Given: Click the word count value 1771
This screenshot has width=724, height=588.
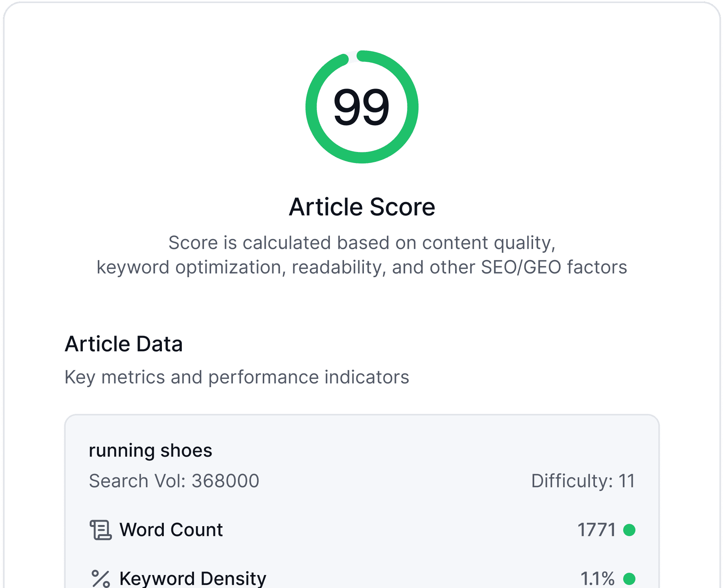Looking at the screenshot, I should (596, 530).
